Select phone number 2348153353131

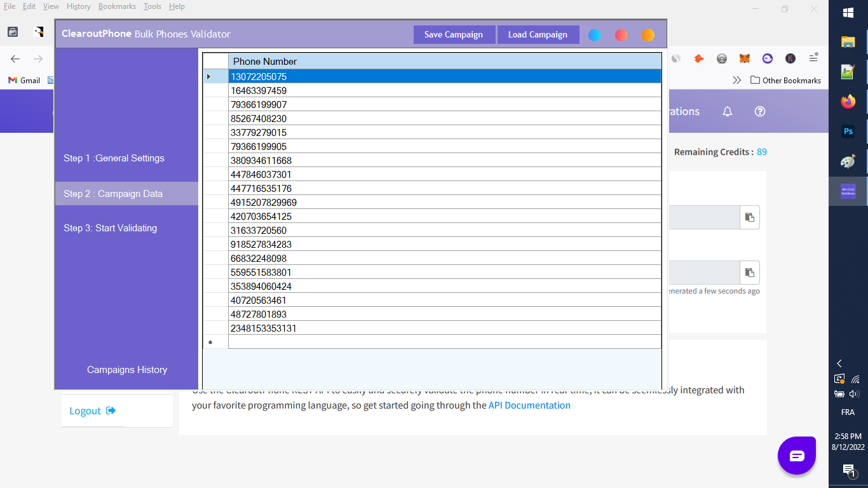click(x=445, y=328)
